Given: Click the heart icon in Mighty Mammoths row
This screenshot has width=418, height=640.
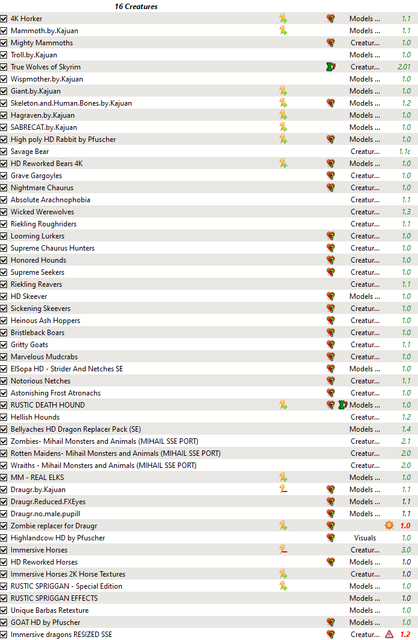Looking at the screenshot, I should [331, 42].
